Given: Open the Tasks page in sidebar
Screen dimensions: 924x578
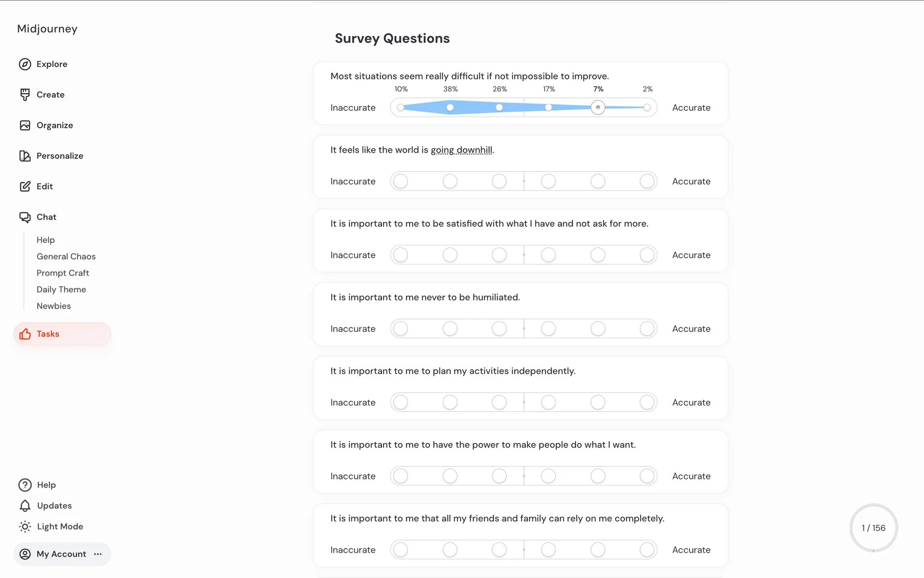Looking at the screenshot, I should point(48,334).
